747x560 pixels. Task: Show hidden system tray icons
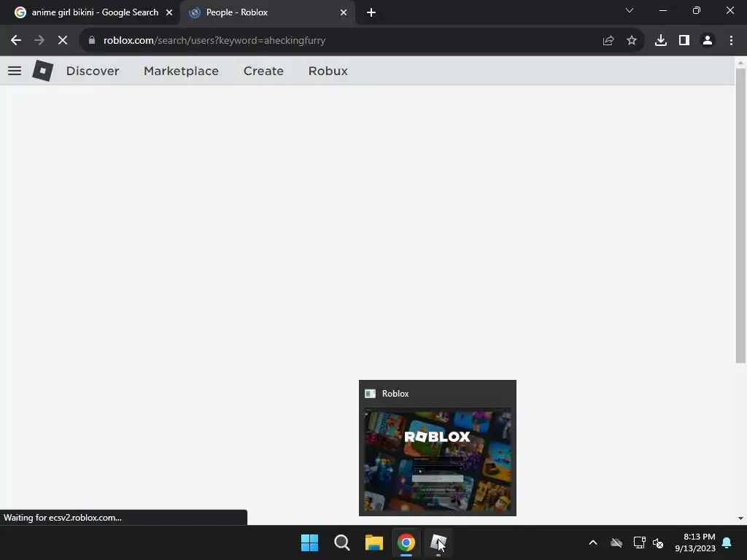(593, 542)
